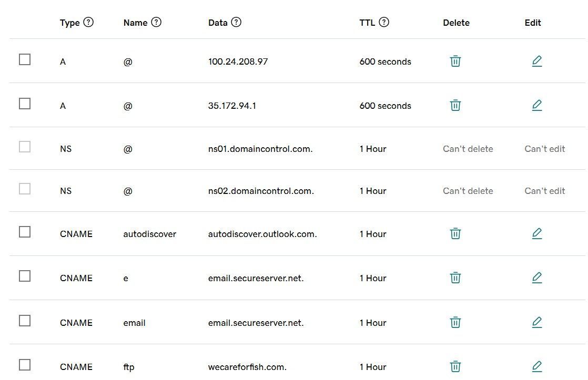Click the ns01.domaincontrol.com. data value
The image size is (588, 380).
pos(260,149)
